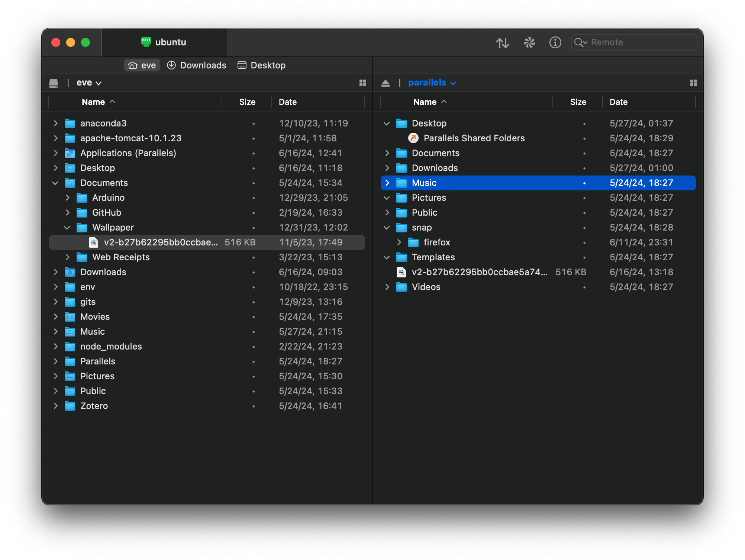Click the local disk drive icon
The width and height of the screenshot is (745, 560).
(54, 83)
